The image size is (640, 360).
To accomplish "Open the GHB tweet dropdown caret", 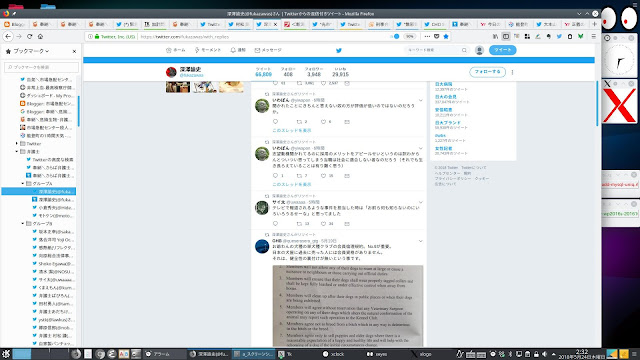I will point(420,241).
